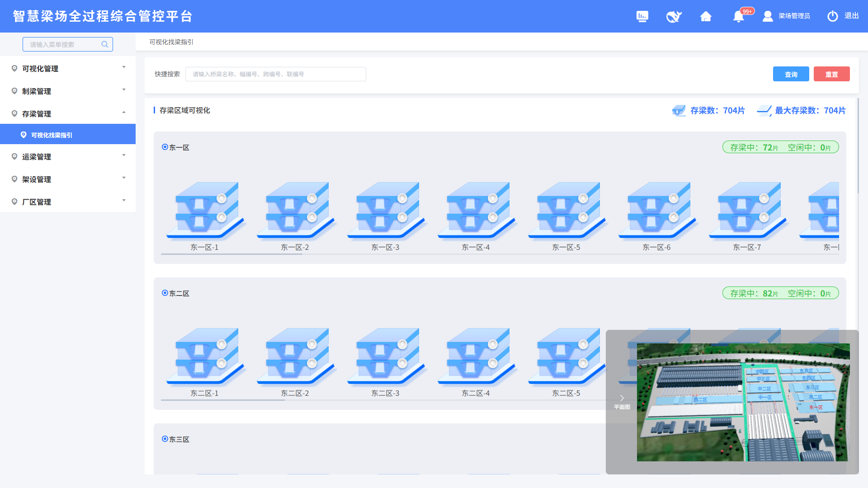Expand the 厂区管理 menu arrow
Viewport: 868px width, 488px height.
pyautogui.click(x=124, y=201)
